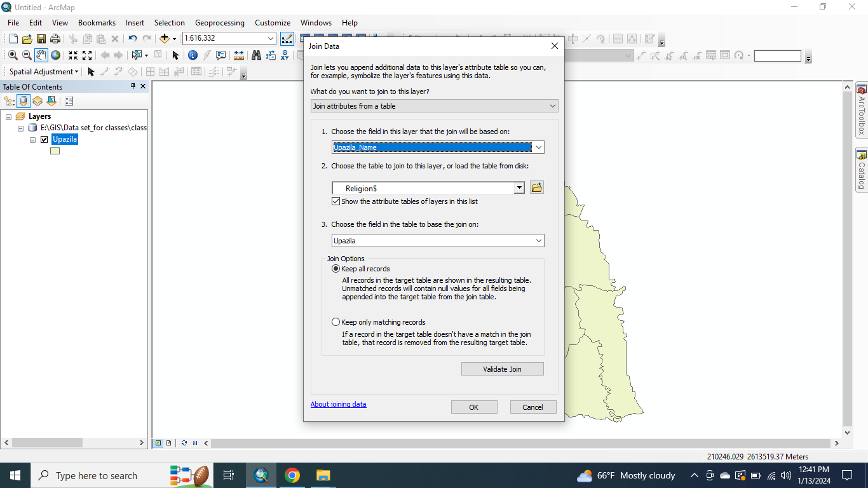Open the About joining data link

click(x=338, y=404)
